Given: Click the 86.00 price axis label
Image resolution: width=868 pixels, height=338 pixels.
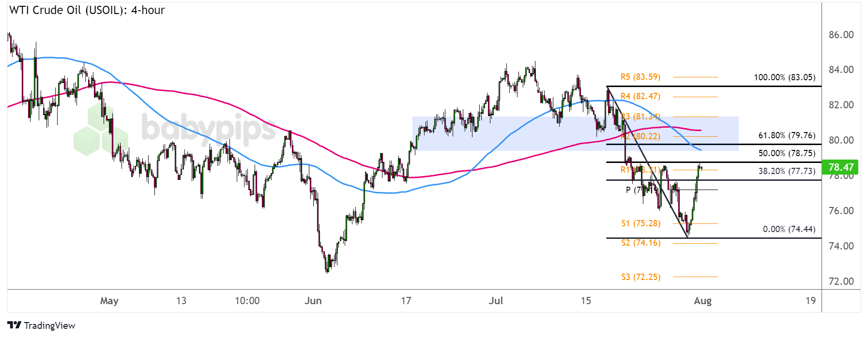Looking at the screenshot, I should [x=841, y=35].
